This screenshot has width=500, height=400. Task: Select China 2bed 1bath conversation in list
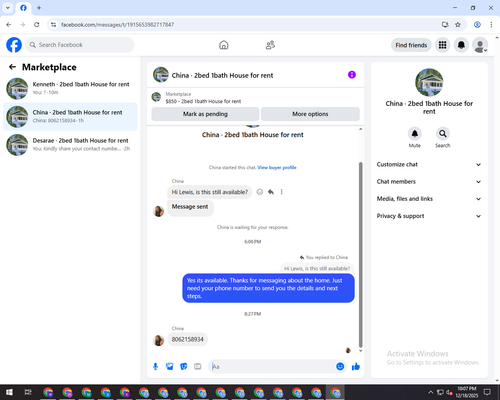tap(70, 117)
